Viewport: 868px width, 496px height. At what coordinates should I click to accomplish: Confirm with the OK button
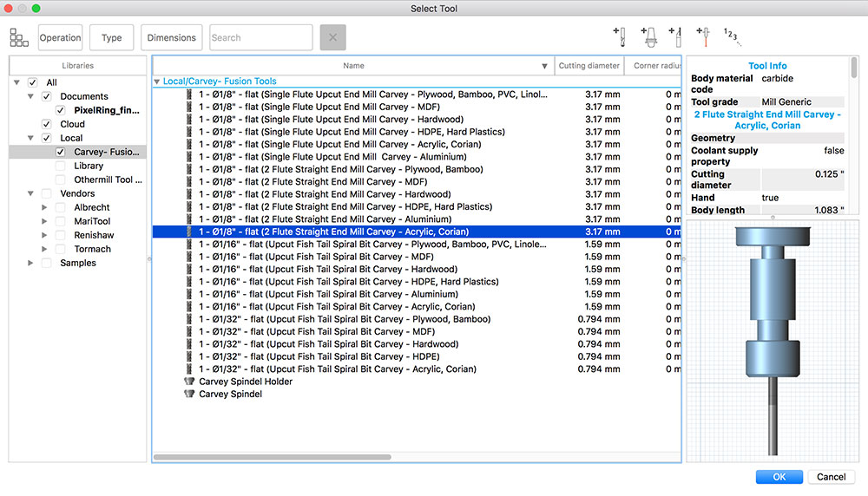(x=779, y=477)
